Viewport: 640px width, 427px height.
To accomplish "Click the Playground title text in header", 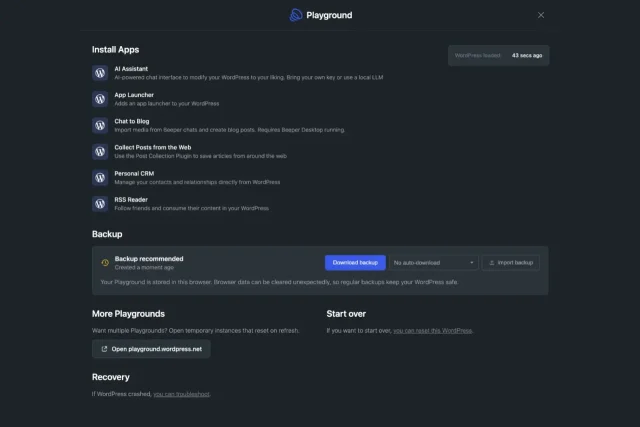I will coord(329,15).
